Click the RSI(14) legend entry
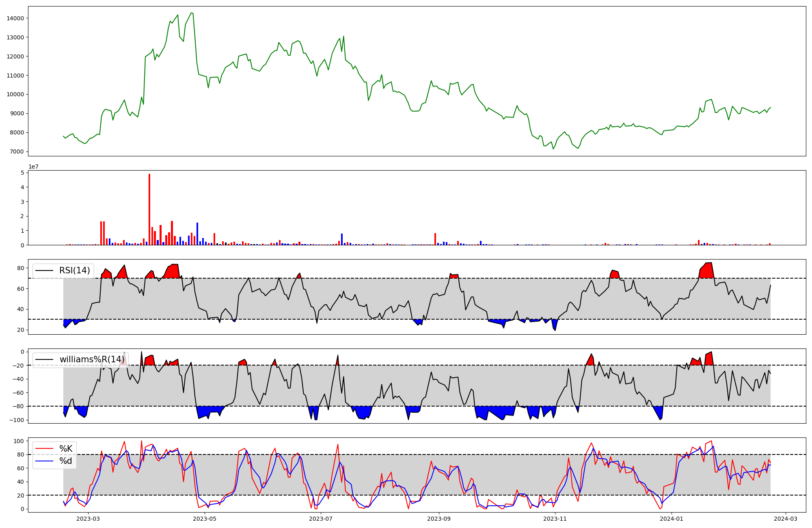 coord(74,270)
